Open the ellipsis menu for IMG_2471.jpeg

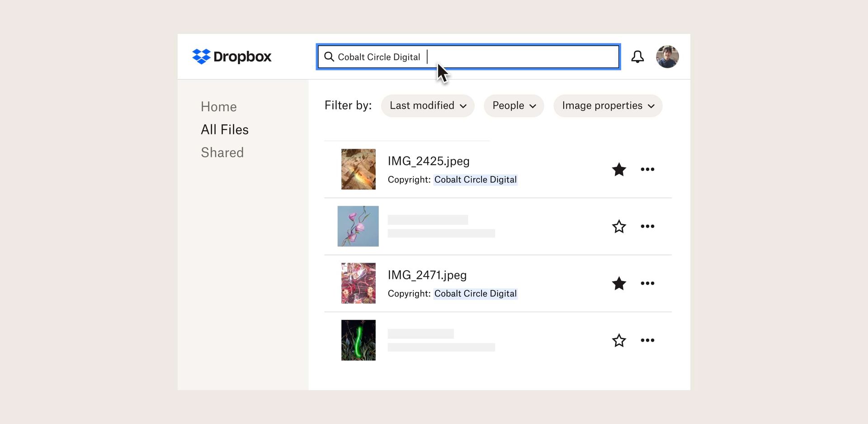point(648,283)
